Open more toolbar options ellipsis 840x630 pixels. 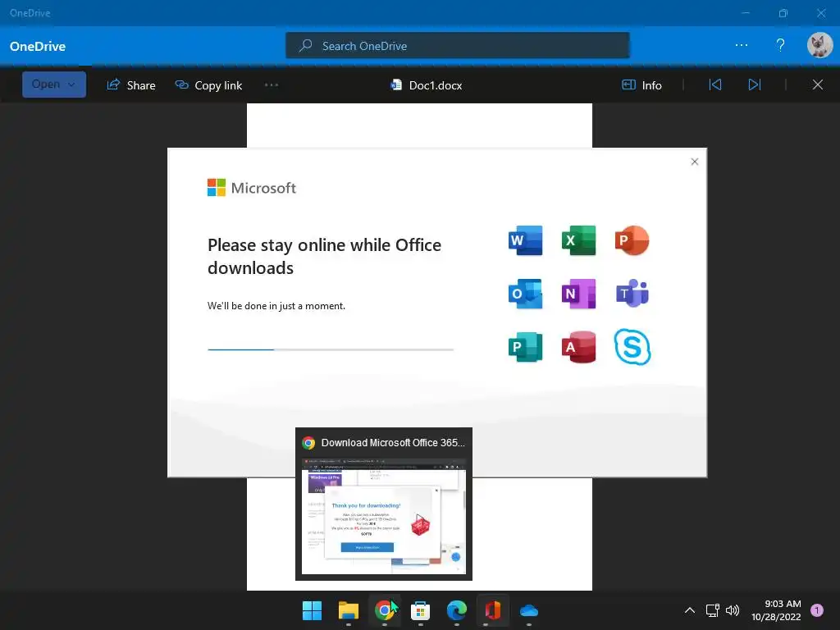click(x=272, y=84)
